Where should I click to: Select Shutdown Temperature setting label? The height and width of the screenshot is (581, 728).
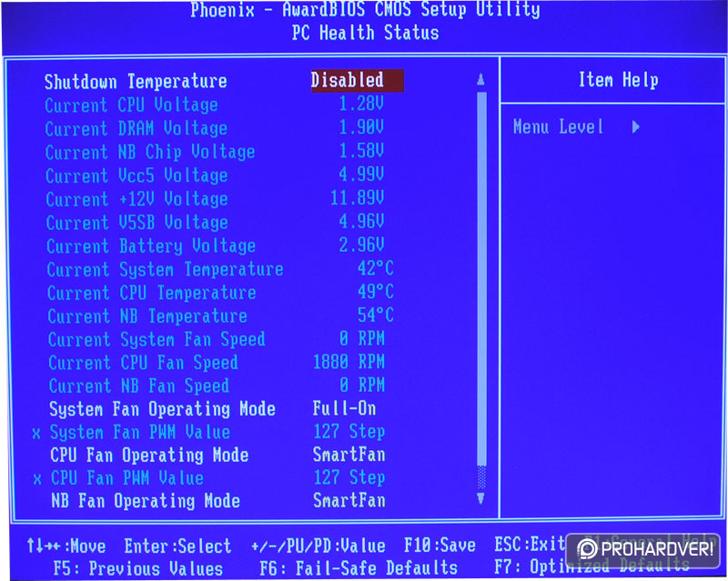136,82
